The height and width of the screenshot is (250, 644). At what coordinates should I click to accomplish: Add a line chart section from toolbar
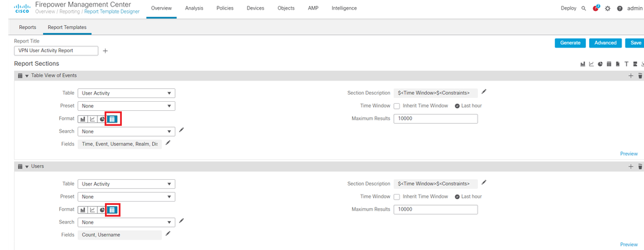pyautogui.click(x=591, y=64)
